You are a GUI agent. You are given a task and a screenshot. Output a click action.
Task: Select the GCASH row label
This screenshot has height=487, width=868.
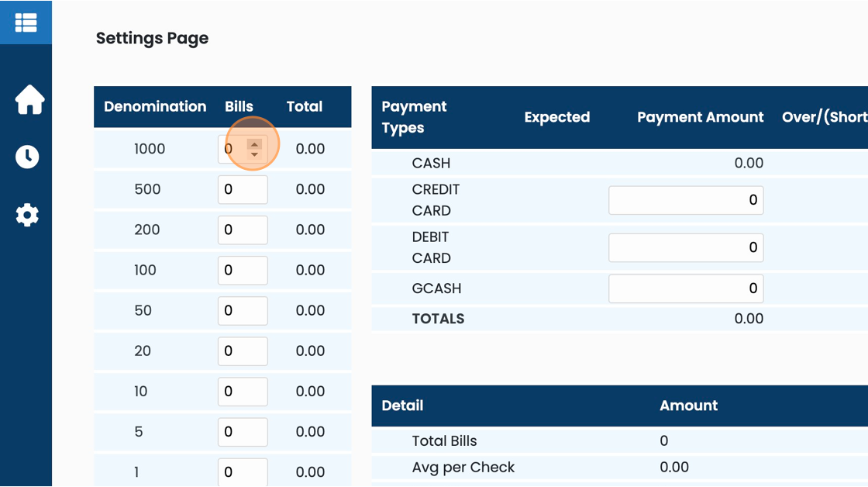point(437,288)
